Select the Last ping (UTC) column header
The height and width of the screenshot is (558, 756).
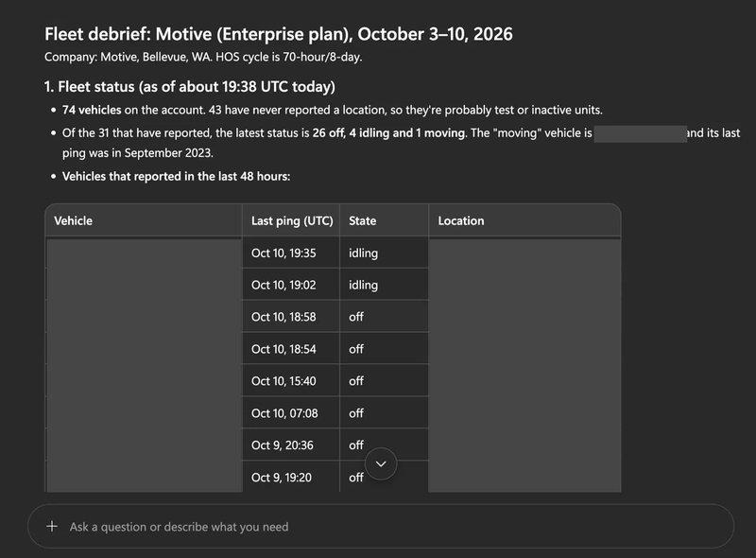[291, 220]
